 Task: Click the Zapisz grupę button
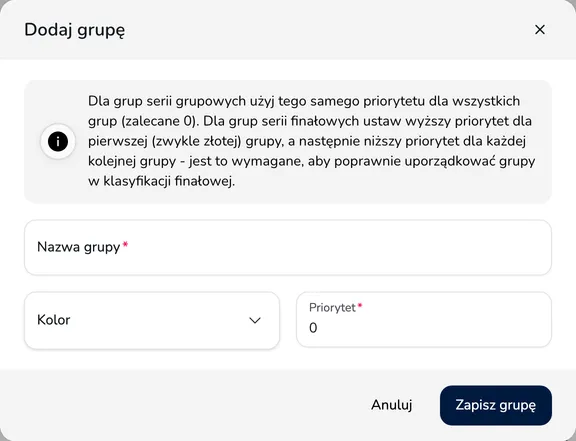(x=496, y=405)
